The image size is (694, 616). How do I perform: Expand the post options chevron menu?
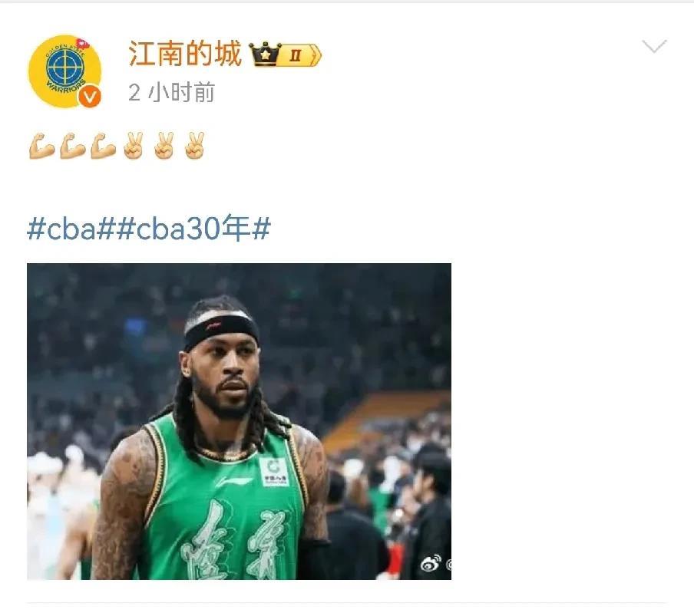click(654, 46)
